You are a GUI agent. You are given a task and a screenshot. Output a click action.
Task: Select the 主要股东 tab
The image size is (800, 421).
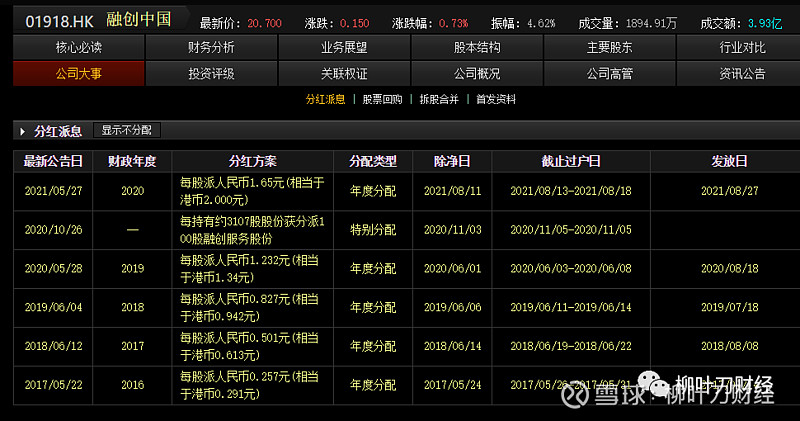click(610, 47)
